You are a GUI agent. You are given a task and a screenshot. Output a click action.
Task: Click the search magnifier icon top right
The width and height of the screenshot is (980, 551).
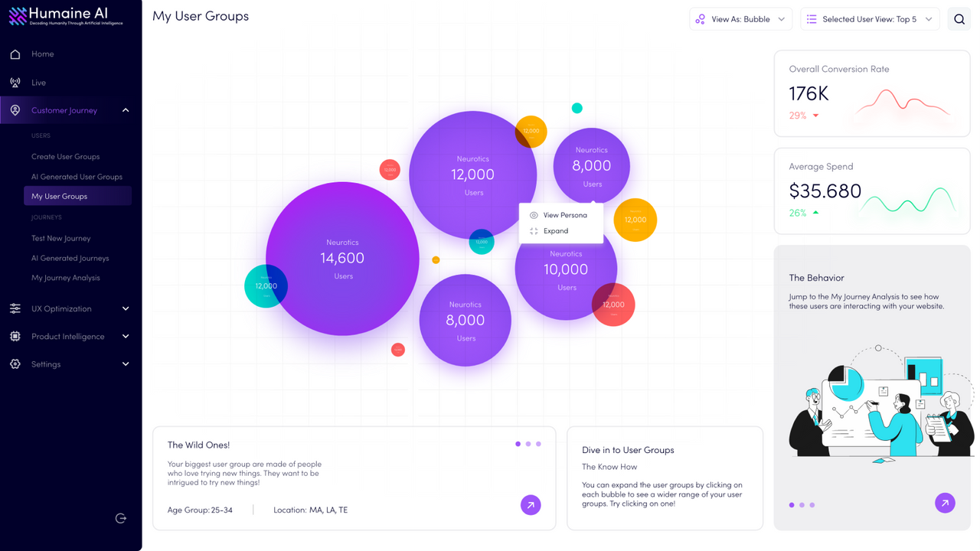(959, 18)
